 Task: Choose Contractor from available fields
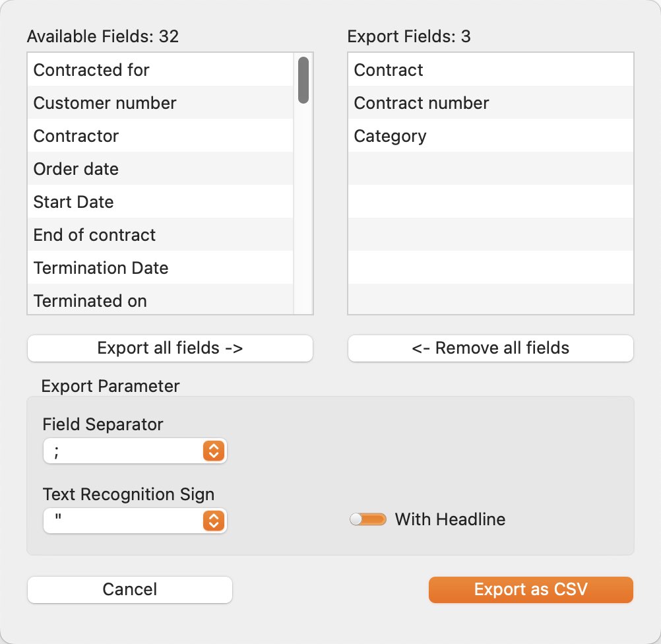tap(160, 135)
